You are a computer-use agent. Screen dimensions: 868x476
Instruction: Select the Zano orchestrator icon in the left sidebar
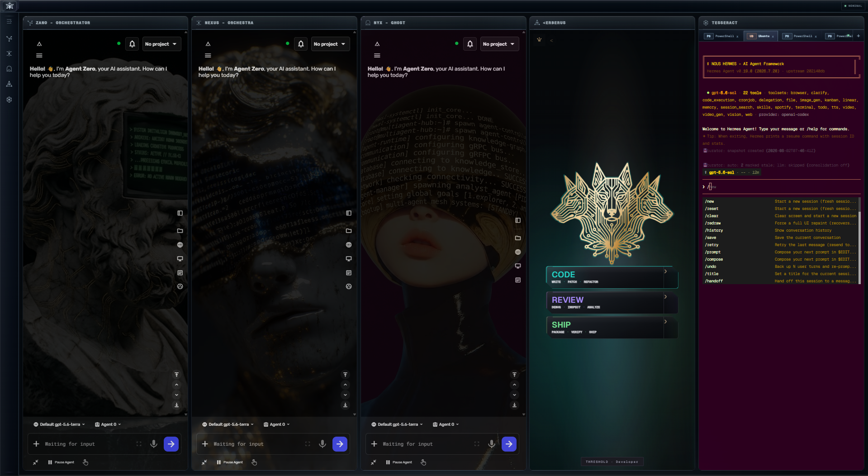point(9,38)
